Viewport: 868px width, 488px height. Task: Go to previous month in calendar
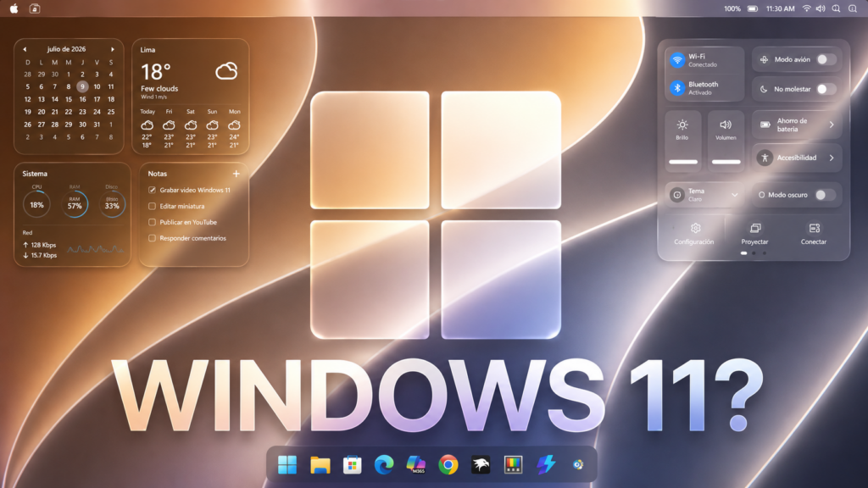(25, 49)
